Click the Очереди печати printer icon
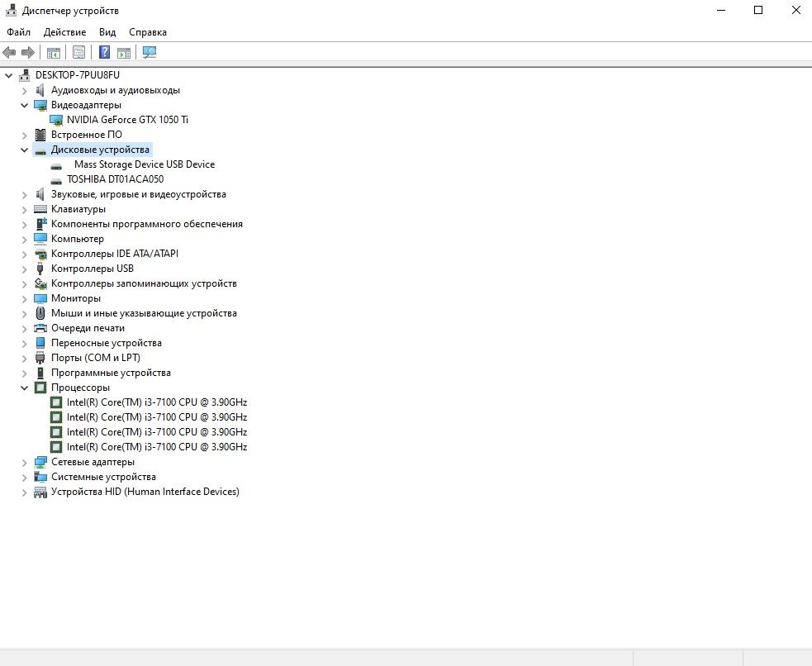Image resolution: width=812 pixels, height=666 pixels. pos(40,328)
